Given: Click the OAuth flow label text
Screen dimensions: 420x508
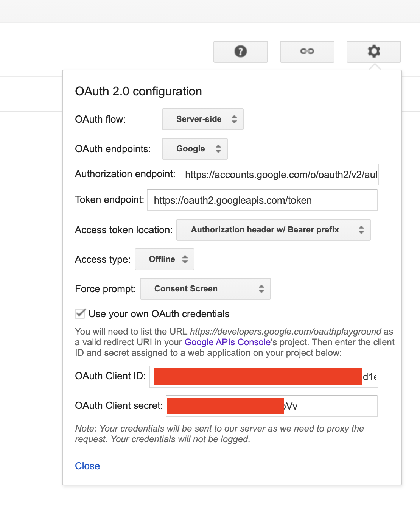Looking at the screenshot, I should click(x=100, y=119).
